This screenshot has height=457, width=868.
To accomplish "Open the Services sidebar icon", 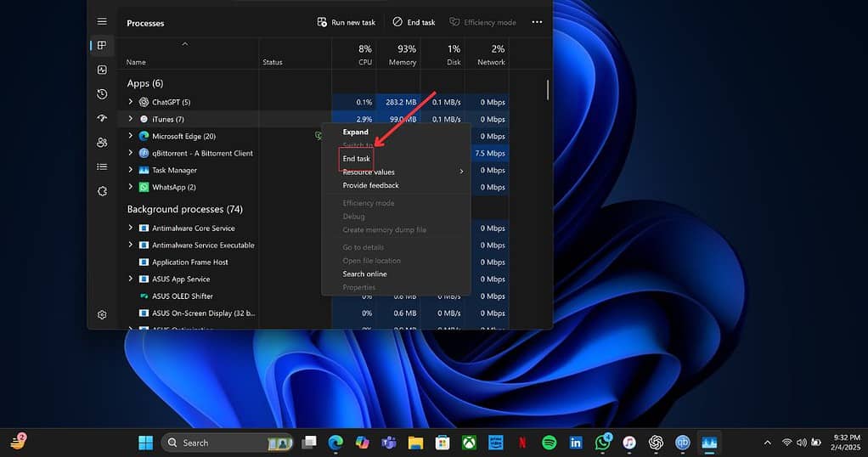I will pos(102,191).
